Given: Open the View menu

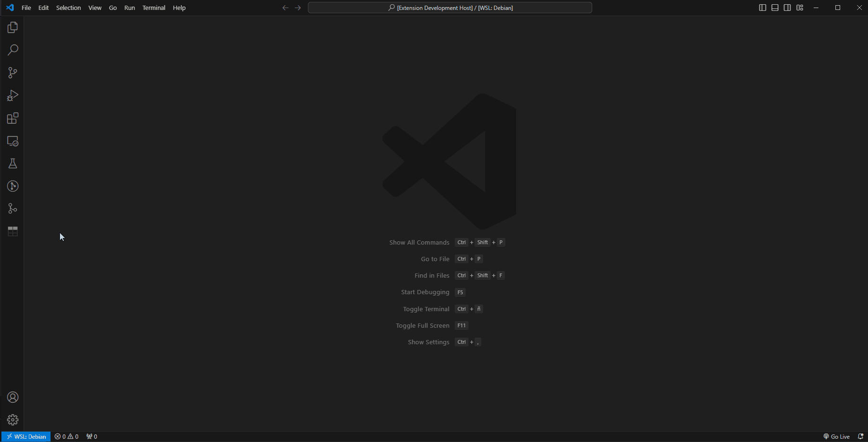Looking at the screenshot, I should (95, 8).
